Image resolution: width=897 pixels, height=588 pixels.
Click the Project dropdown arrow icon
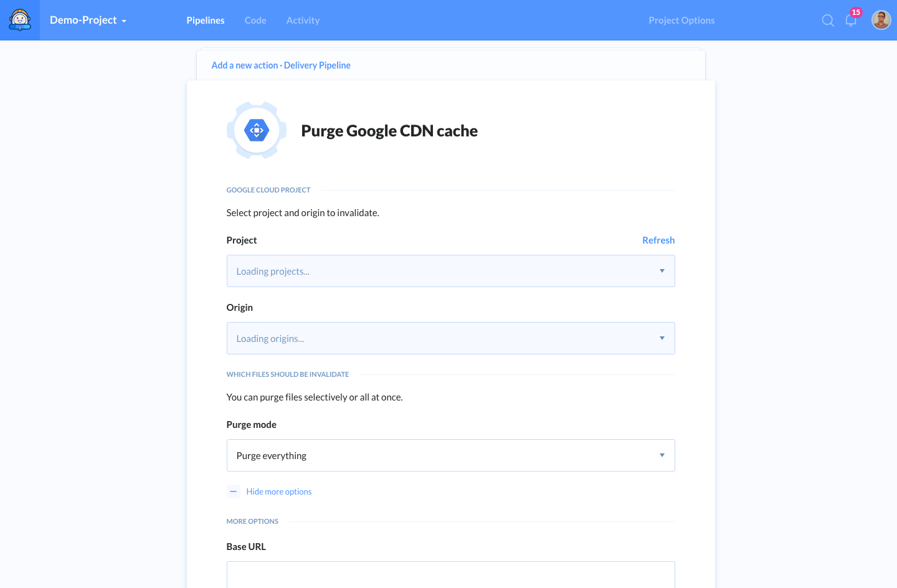tap(662, 271)
